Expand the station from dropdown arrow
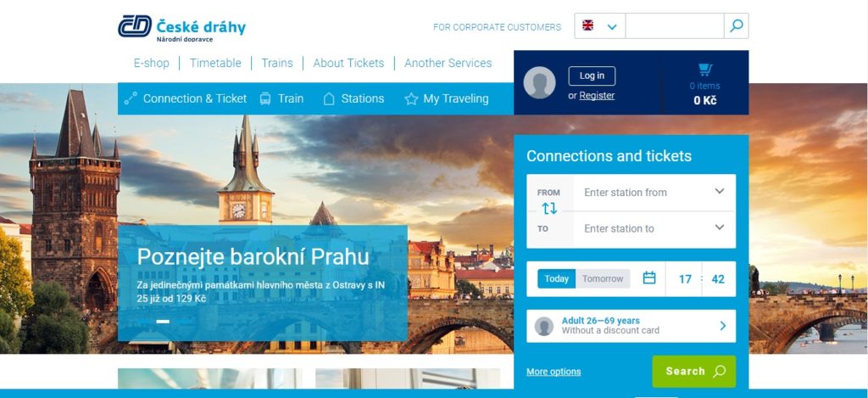868x398 pixels. (x=719, y=191)
